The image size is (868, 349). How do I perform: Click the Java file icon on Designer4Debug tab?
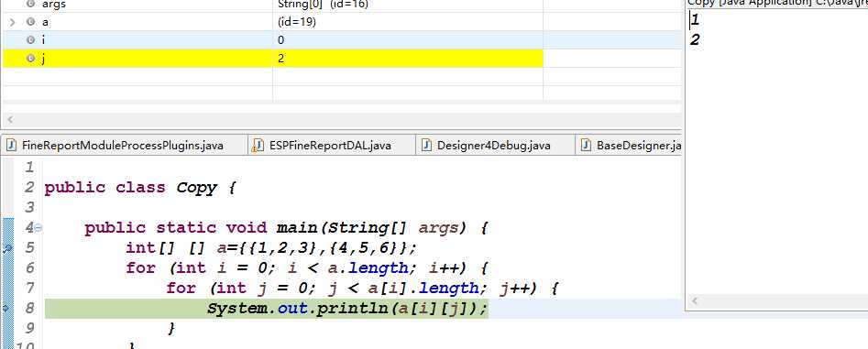point(426,146)
